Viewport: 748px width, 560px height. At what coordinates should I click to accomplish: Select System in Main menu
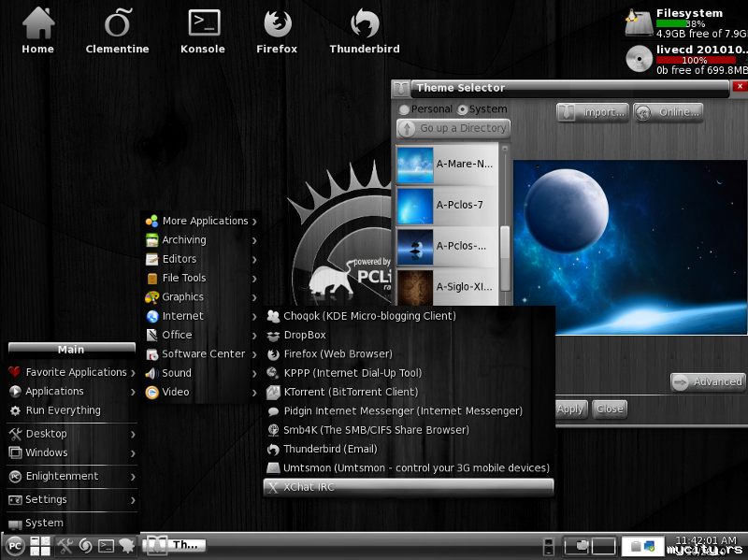pos(72,524)
